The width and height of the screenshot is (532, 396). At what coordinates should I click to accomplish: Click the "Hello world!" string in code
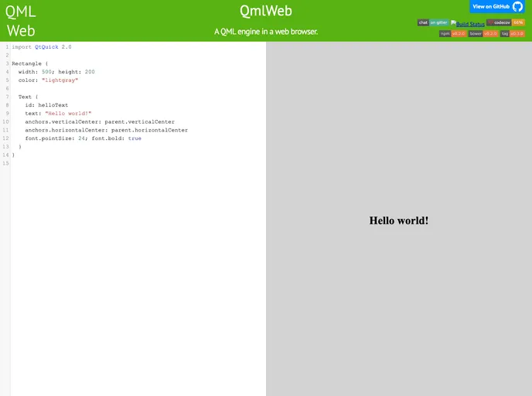click(x=68, y=114)
